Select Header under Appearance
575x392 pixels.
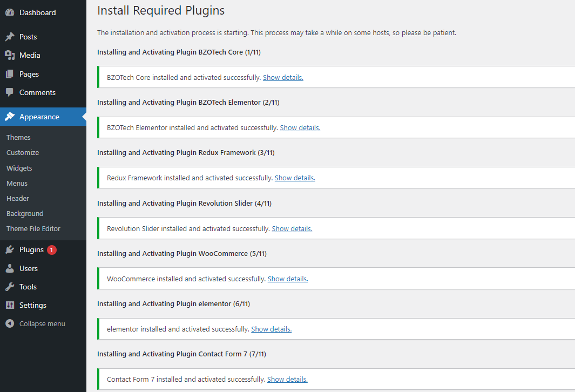[x=18, y=198]
